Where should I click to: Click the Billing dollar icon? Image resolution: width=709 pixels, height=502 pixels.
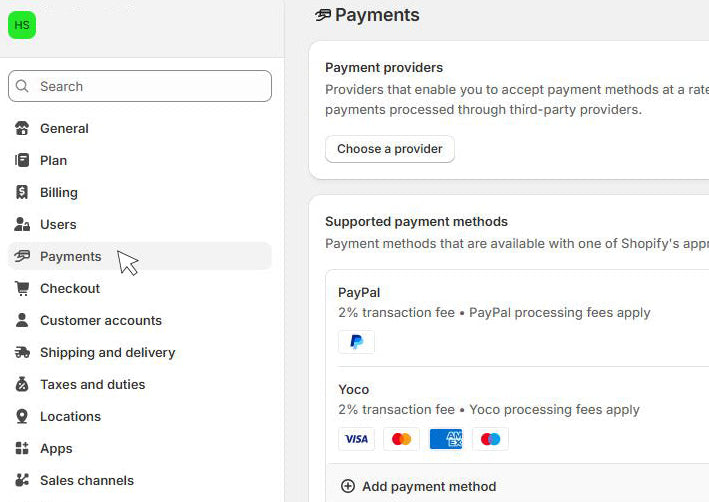point(22,192)
